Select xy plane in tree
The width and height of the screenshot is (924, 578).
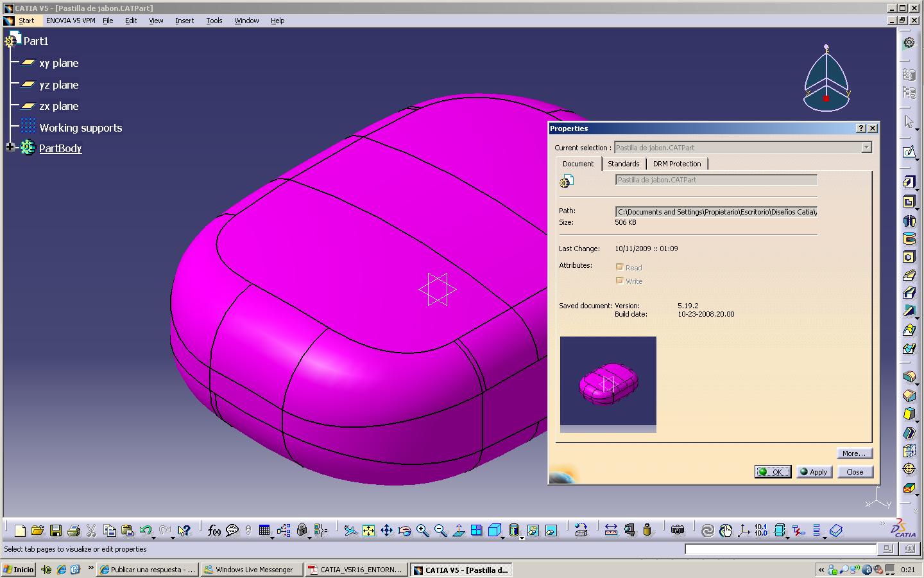(59, 63)
